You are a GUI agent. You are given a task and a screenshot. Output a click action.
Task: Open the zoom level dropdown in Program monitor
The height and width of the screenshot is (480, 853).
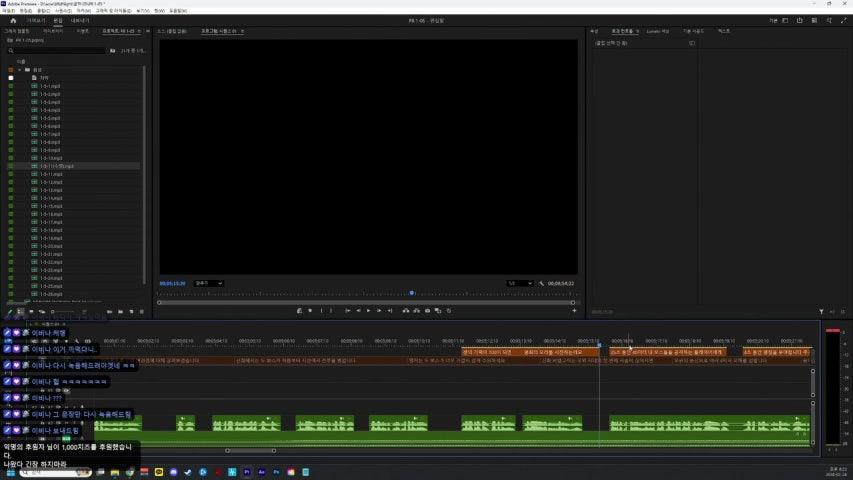point(209,283)
